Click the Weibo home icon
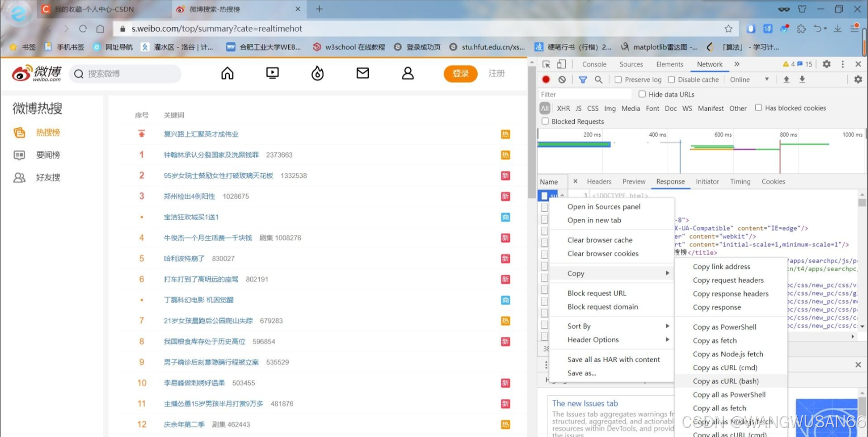Viewport: 868px width, 437px height. 227,74
